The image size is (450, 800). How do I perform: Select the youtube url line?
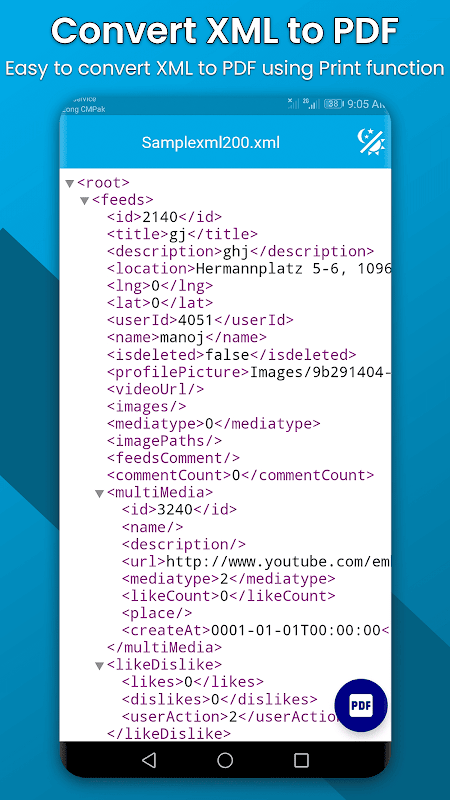point(257,562)
